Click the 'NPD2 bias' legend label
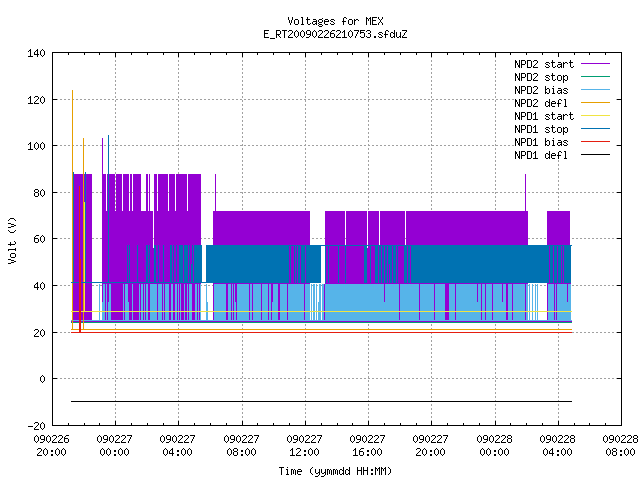640x480 pixels. click(541, 90)
